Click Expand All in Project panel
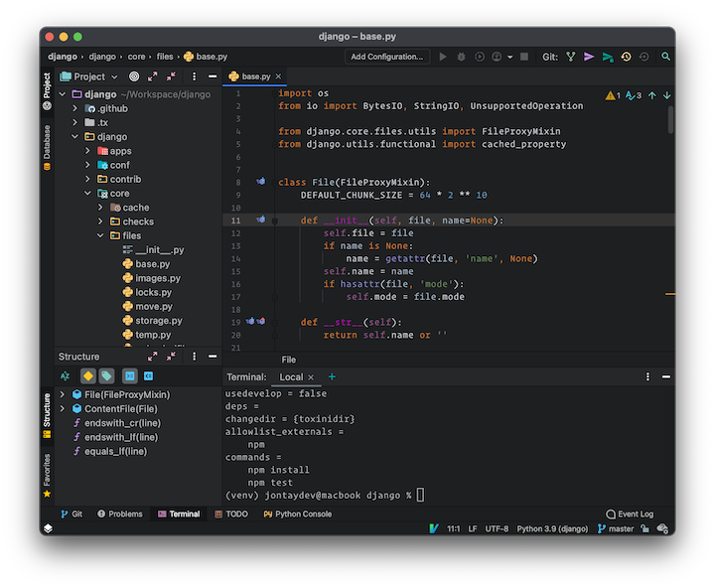Viewport: 715px width, 588px height. click(x=152, y=76)
